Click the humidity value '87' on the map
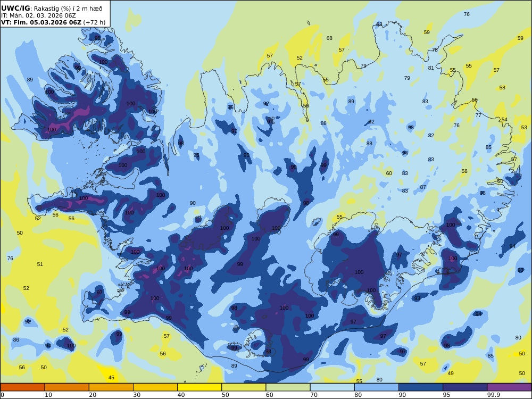The width and height of the screenshot is (532, 399). 423,187
